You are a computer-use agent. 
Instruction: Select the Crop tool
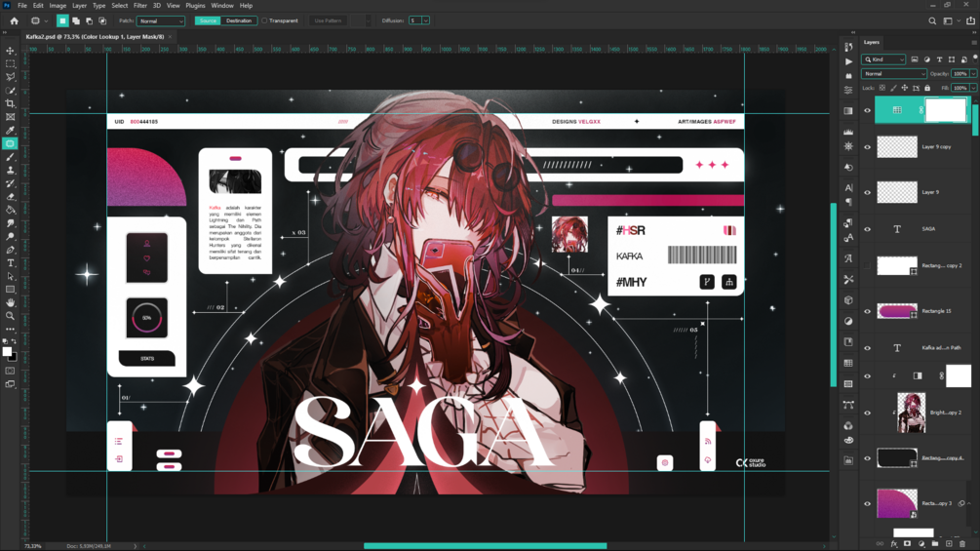click(10, 103)
